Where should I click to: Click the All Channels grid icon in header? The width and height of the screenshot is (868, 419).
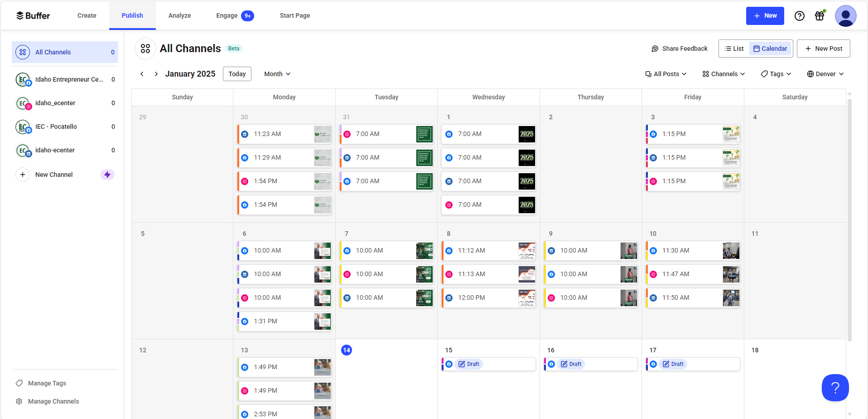145,49
